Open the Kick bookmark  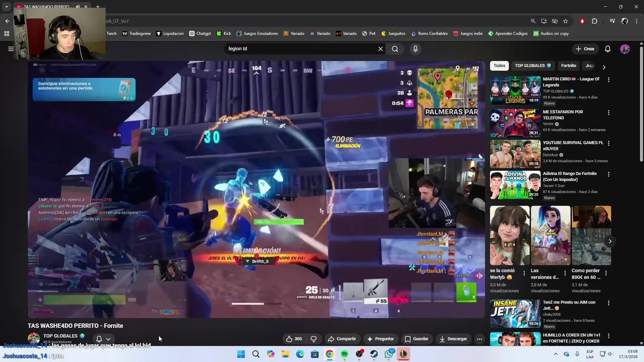223,34
